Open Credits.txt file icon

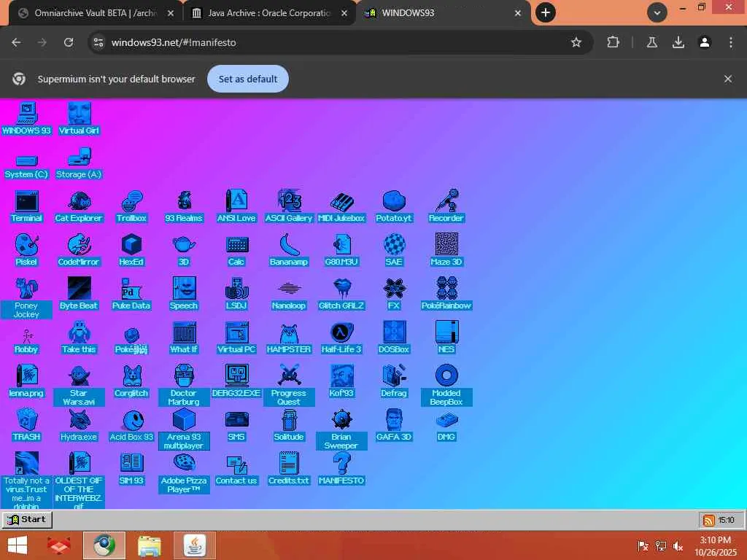tap(289, 469)
